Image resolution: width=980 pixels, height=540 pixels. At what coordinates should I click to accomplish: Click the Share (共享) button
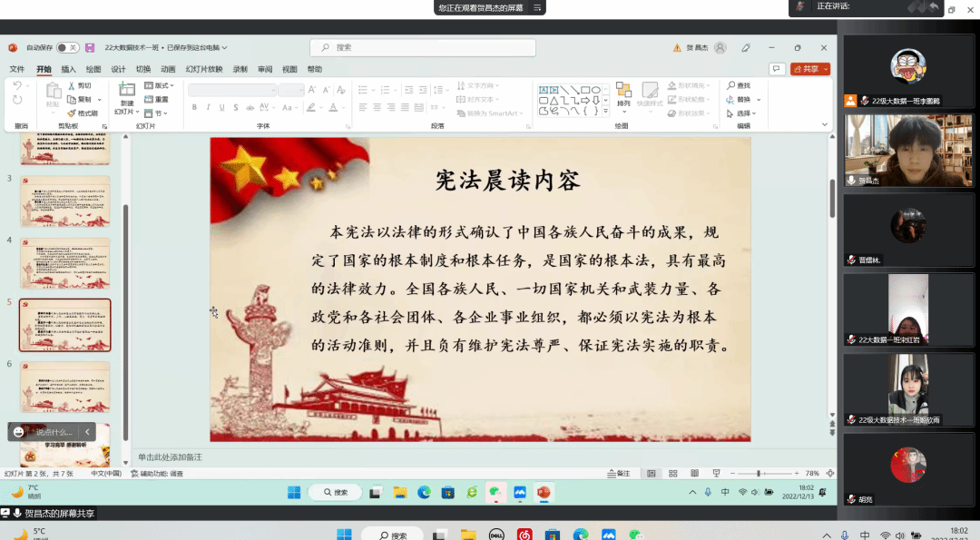809,69
